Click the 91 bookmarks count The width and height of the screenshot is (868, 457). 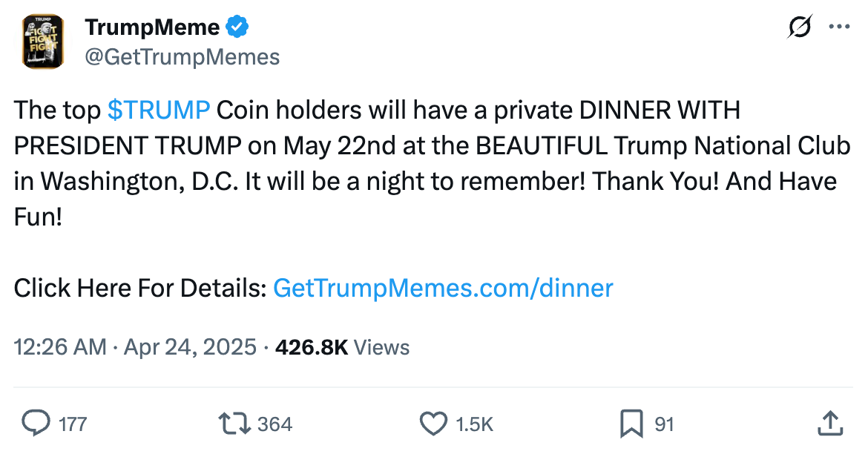(x=664, y=424)
